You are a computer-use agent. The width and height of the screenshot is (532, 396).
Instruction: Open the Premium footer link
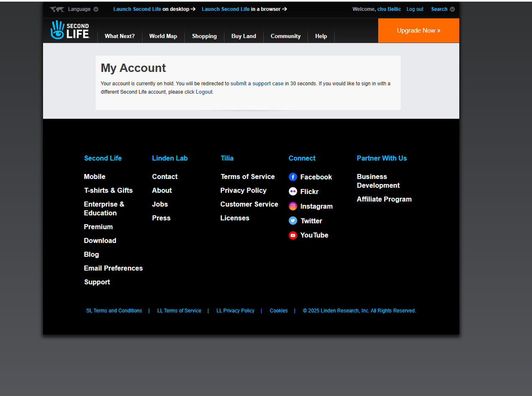[x=98, y=227]
